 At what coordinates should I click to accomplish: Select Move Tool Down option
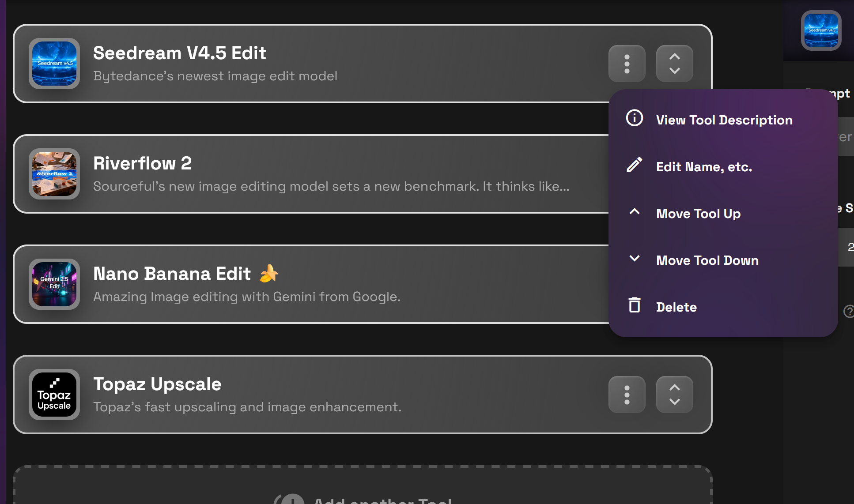(707, 260)
